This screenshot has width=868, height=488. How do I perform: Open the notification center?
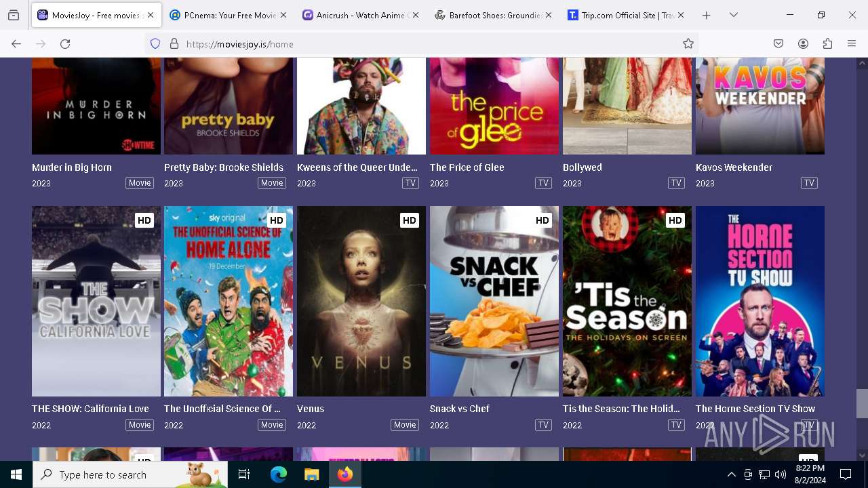[x=846, y=474]
